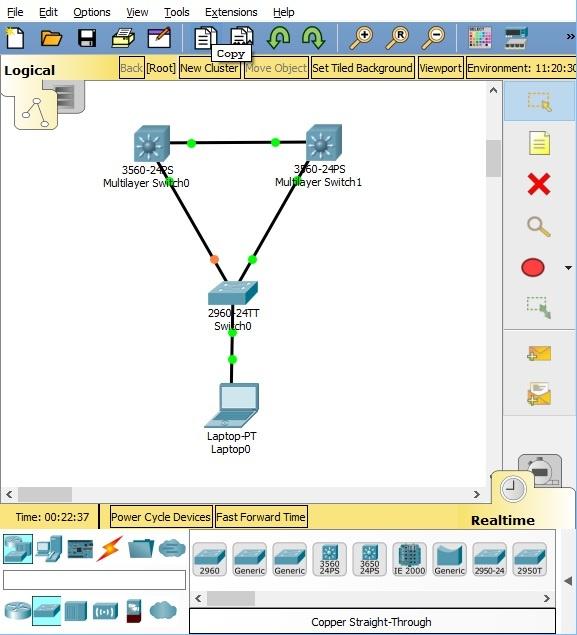Add a simple PDU envelope
577x635 pixels.
(x=539, y=353)
